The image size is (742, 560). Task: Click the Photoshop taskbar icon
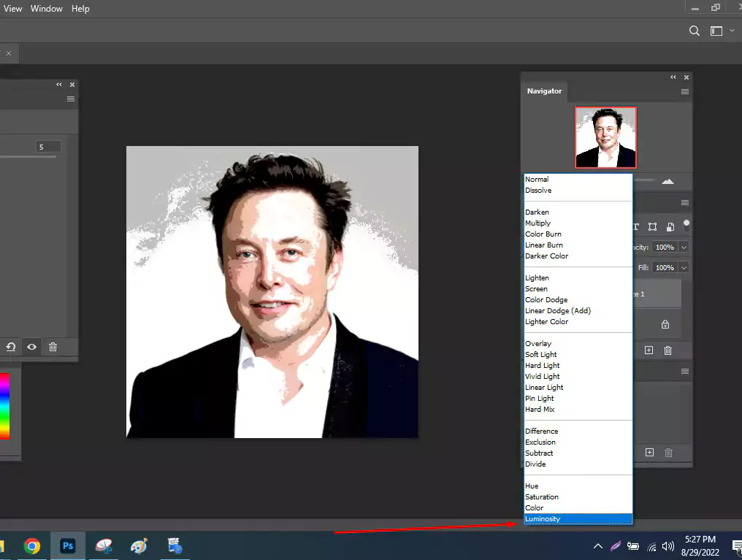[x=68, y=546]
